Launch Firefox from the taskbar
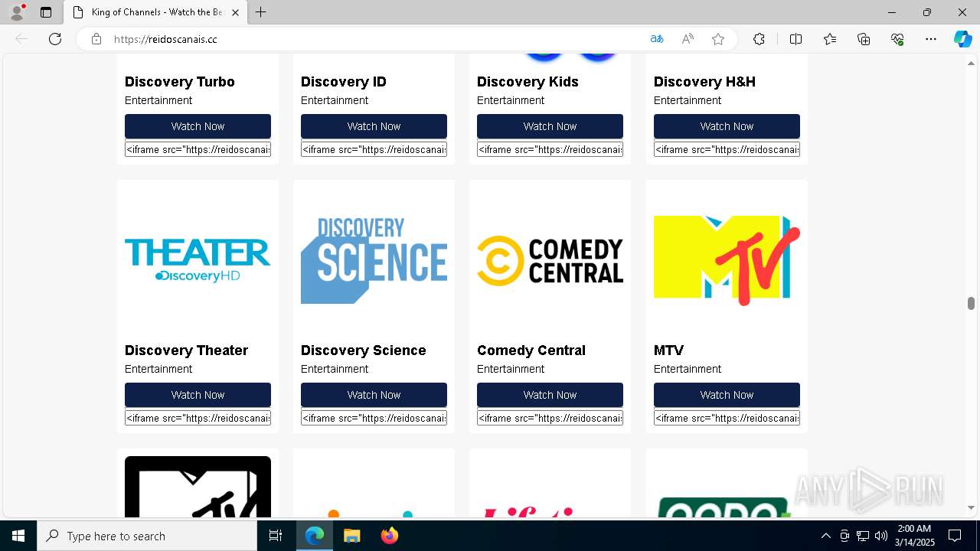The image size is (980, 551). click(x=390, y=536)
